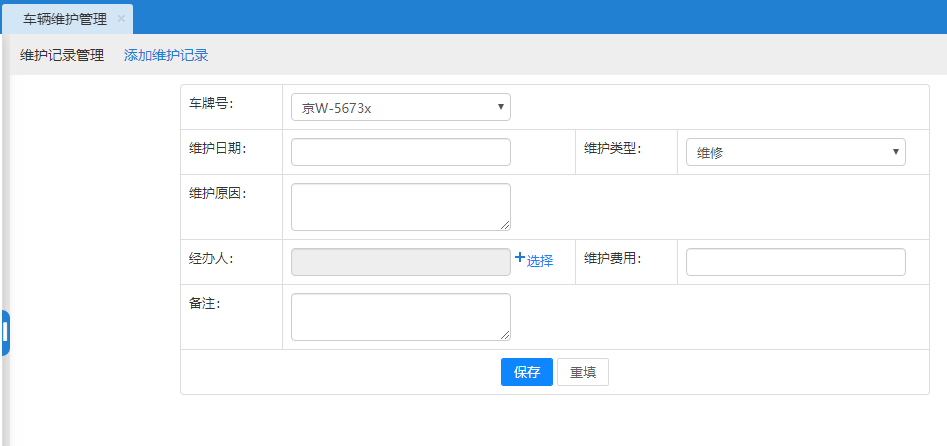Screen dimensions: 947x446
Task: Click into the 维护原因 text area
Action: [x=400, y=206]
